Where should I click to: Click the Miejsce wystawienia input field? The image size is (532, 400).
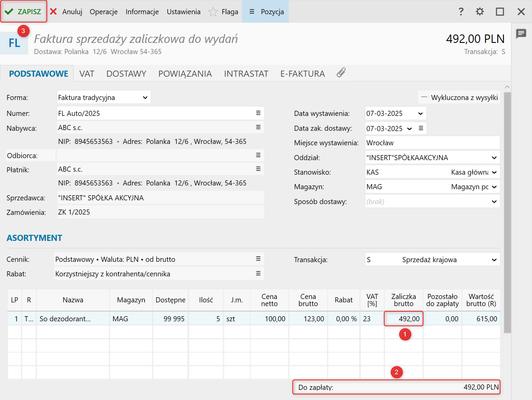tap(432, 143)
